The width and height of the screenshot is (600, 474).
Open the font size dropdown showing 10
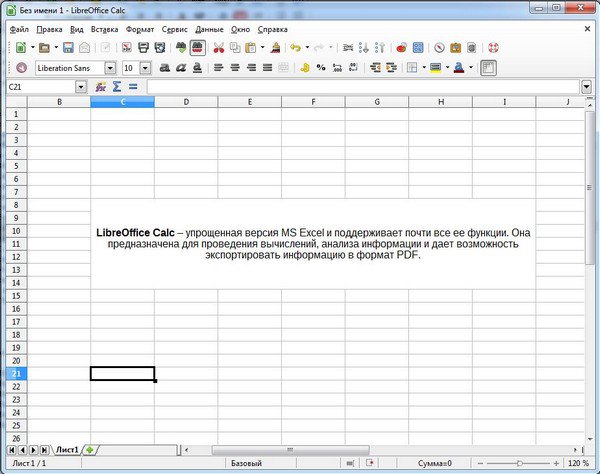point(145,68)
